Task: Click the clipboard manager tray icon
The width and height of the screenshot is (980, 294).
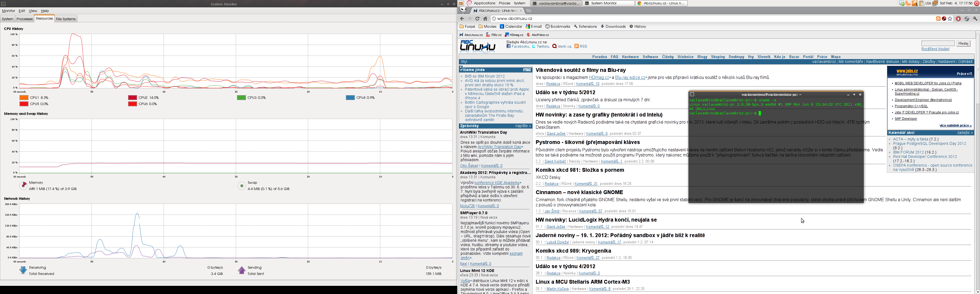Action: click(x=921, y=4)
